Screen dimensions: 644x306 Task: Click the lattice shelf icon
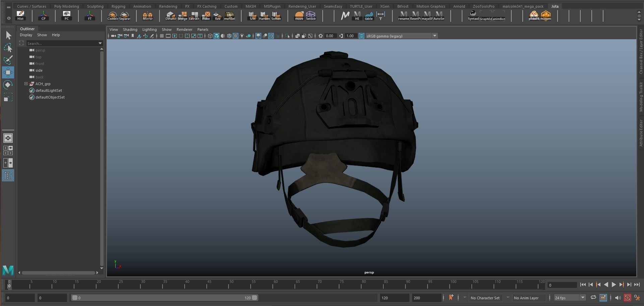click(311, 15)
